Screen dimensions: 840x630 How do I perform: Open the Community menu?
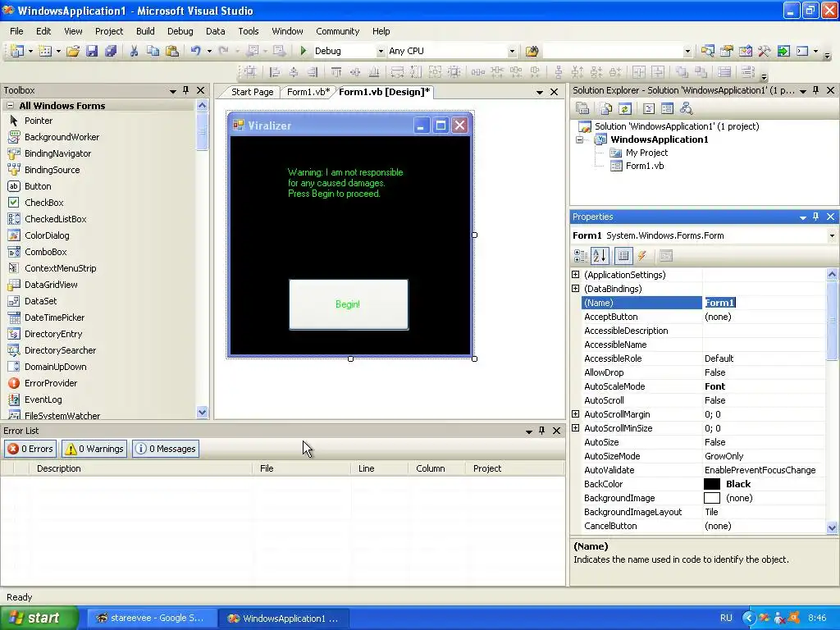tap(337, 31)
